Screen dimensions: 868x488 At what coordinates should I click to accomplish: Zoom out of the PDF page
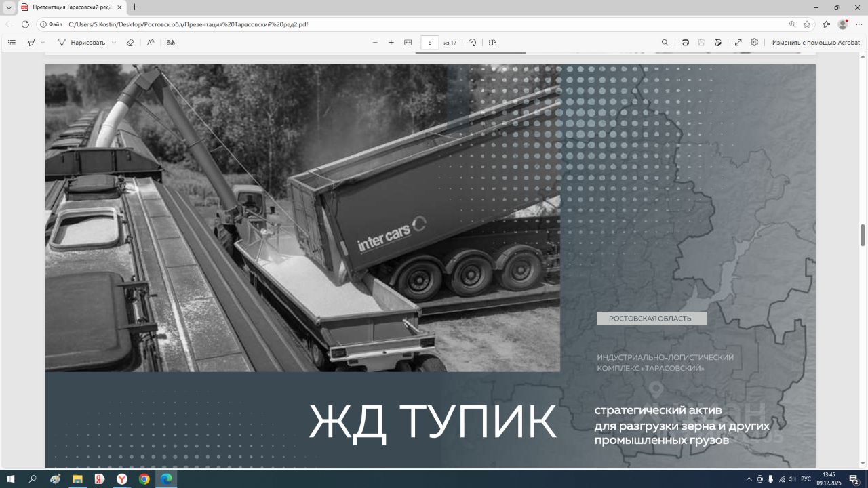(x=375, y=42)
